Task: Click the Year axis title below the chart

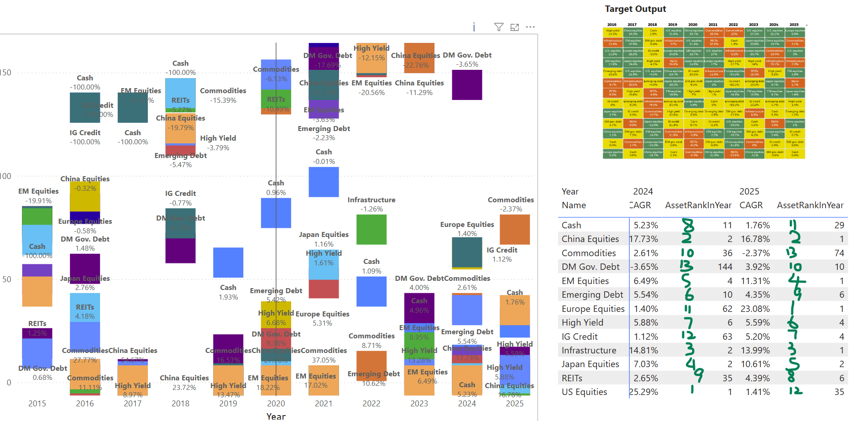Action: (x=276, y=416)
